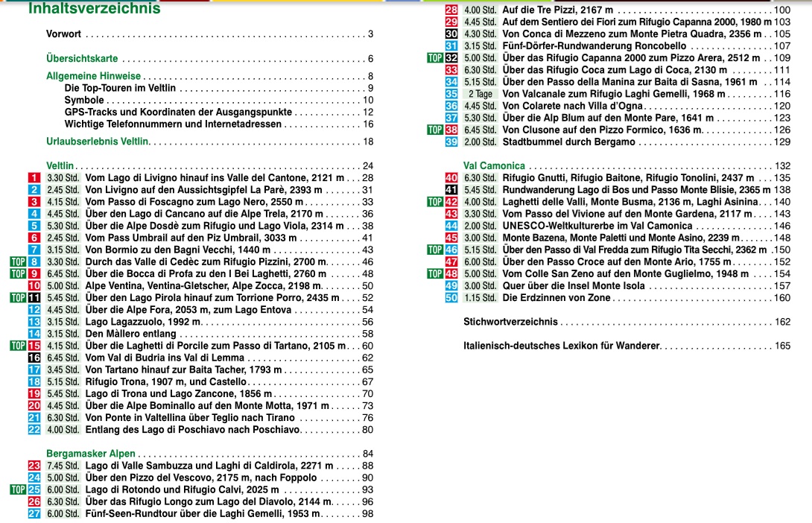Screen dimensions: 812x523
Task: Open the Allgemeine Hinweise section
Action: [93, 76]
